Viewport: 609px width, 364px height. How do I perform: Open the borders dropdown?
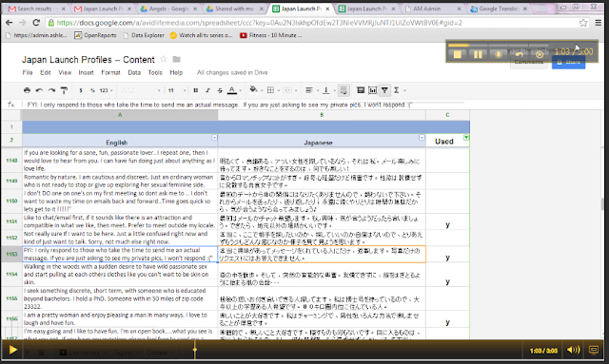click(273, 90)
